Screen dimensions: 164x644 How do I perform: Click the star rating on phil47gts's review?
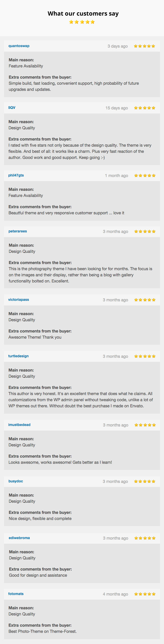tap(145, 175)
